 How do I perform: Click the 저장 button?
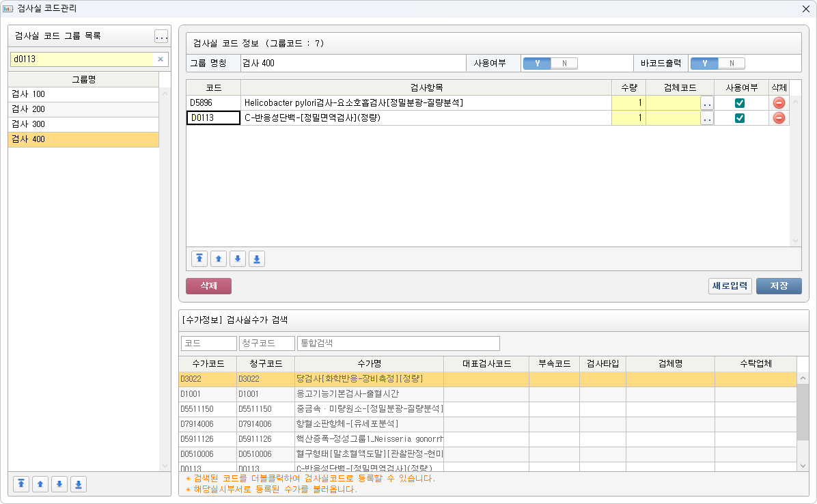(x=779, y=286)
